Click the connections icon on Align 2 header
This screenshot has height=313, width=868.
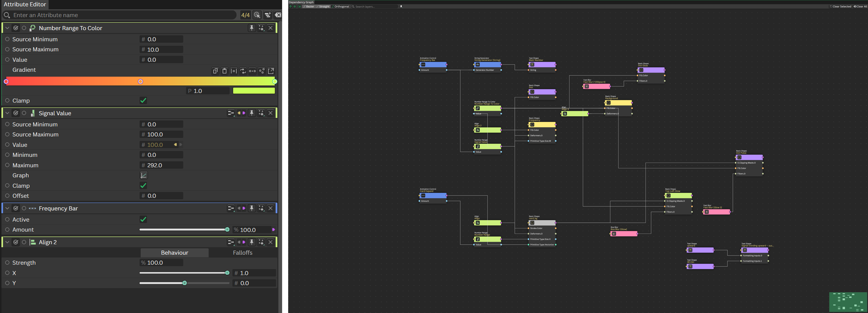[231, 242]
